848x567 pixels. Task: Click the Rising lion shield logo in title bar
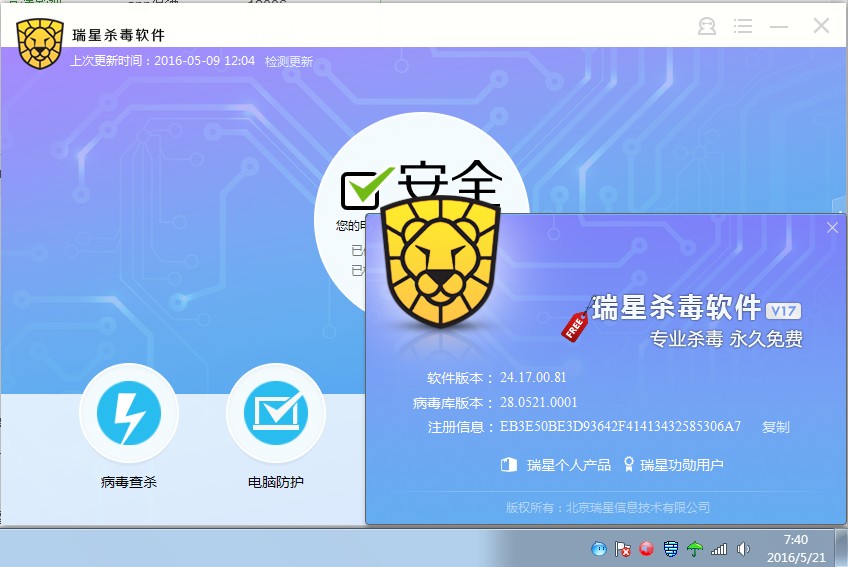coord(39,44)
